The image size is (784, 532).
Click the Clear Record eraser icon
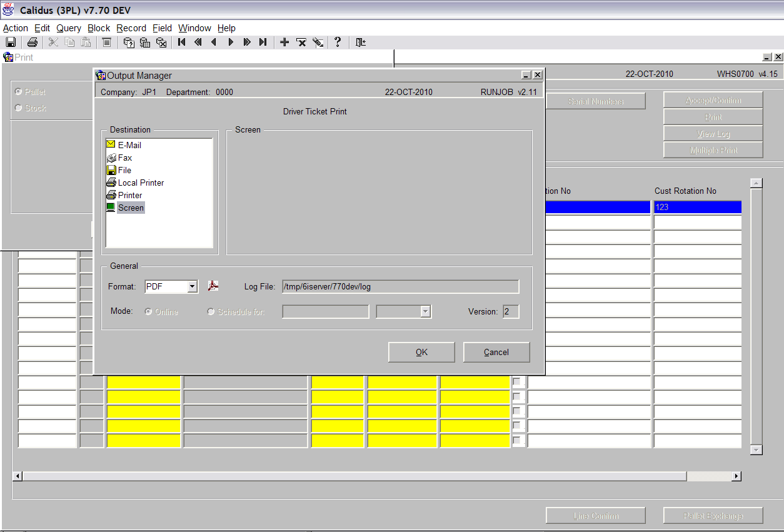(x=318, y=42)
